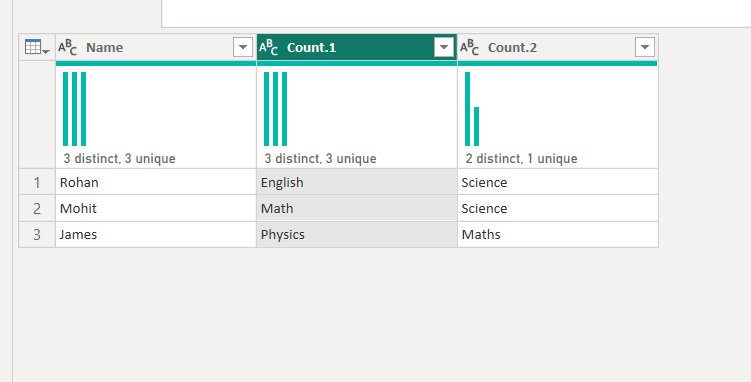Click Name column distribution chart
751x382 pixels.
[x=74, y=109]
